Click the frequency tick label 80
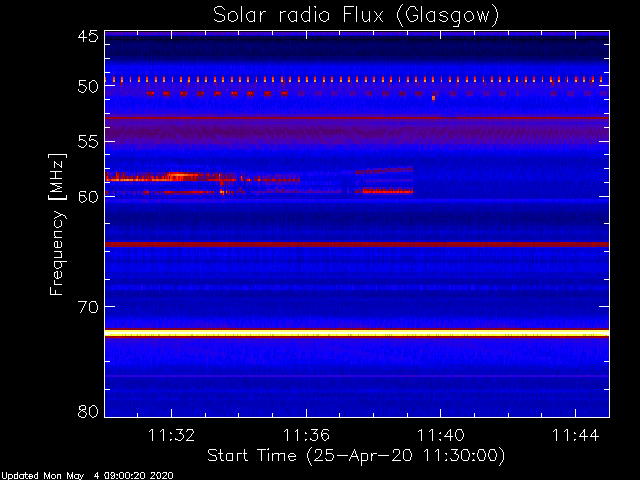 [x=88, y=411]
